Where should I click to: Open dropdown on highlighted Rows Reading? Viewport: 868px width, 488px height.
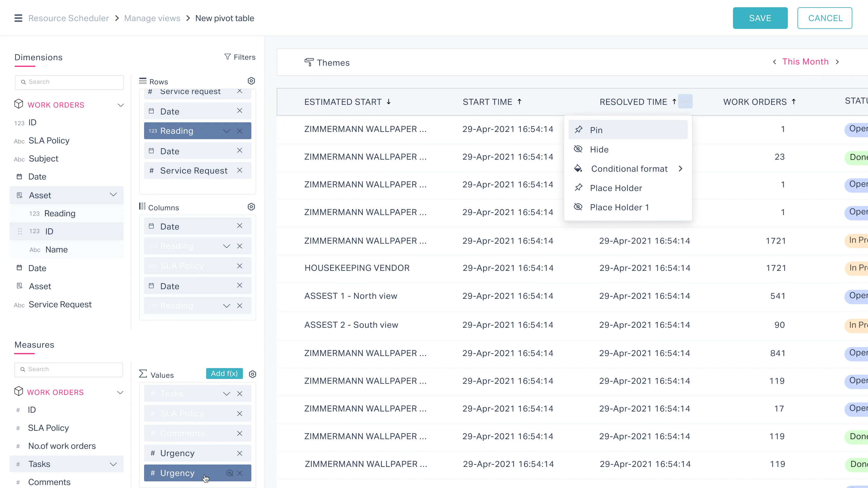pyautogui.click(x=226, y=131)
